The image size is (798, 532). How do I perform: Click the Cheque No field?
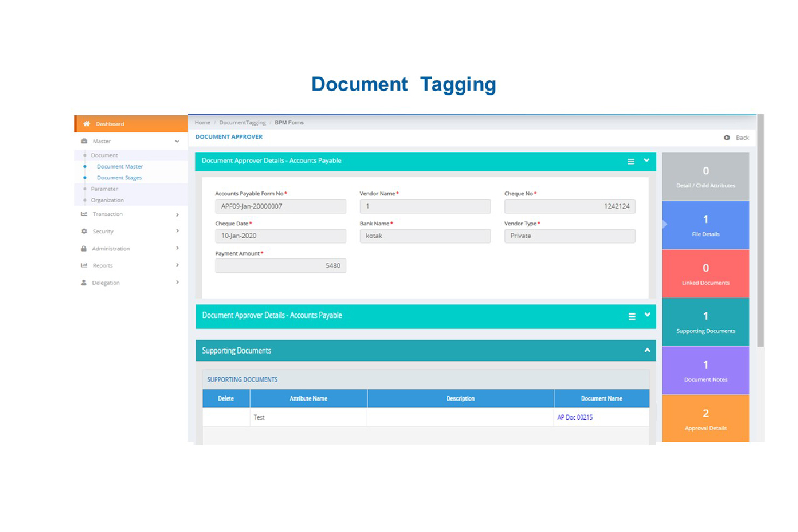tap(570, 206)
